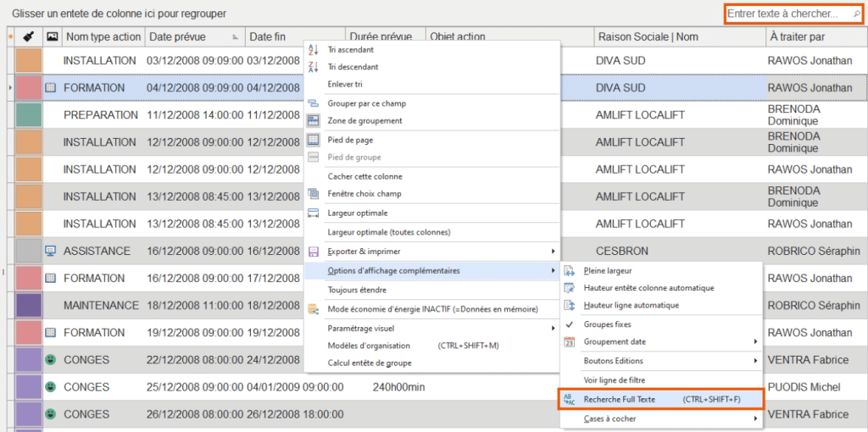Viewport: 868px width, 432px height.
Task: Click the Fenêtre choix champ icon
Action: [x=313, y=194]
